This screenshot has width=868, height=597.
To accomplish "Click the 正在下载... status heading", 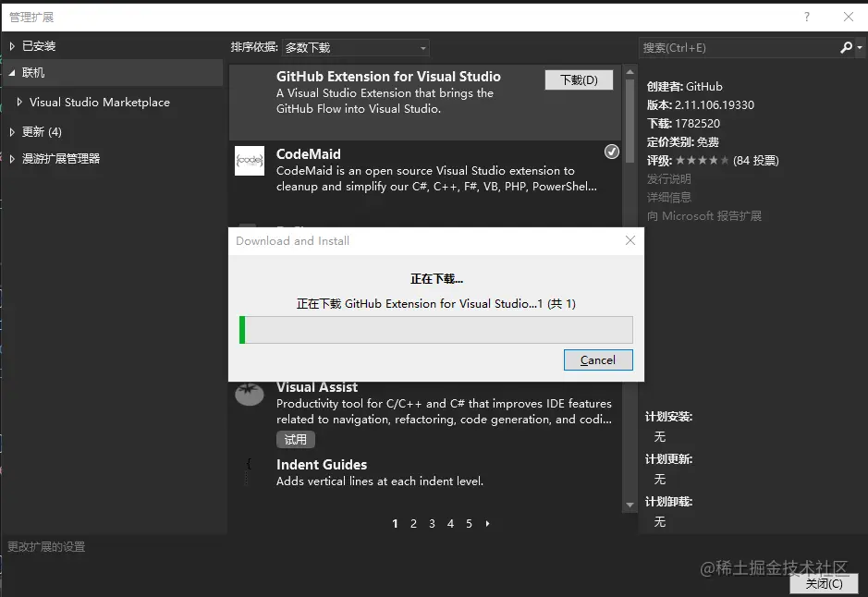I will click(436, 279).
